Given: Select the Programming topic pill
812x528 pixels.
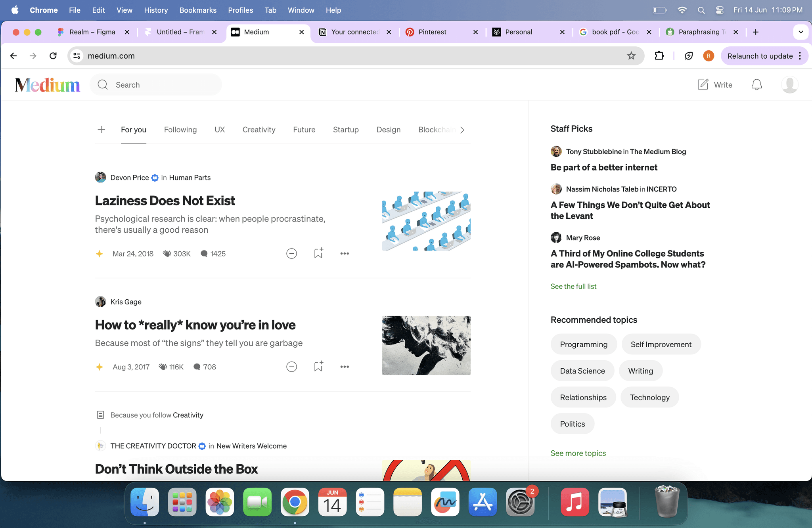Looking at the screenshot, I should pyautogui.click(x=584, y=344).
